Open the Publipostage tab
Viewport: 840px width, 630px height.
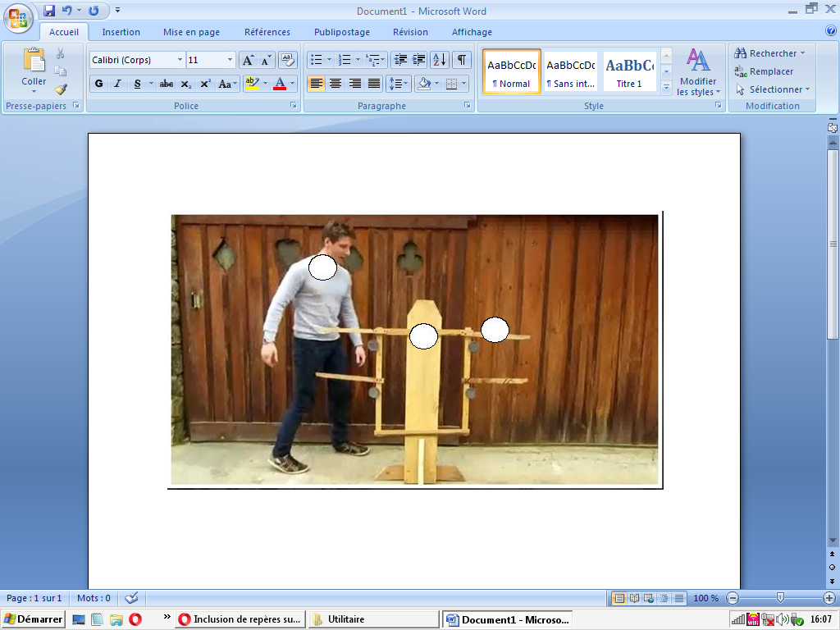tap(342, 32)
